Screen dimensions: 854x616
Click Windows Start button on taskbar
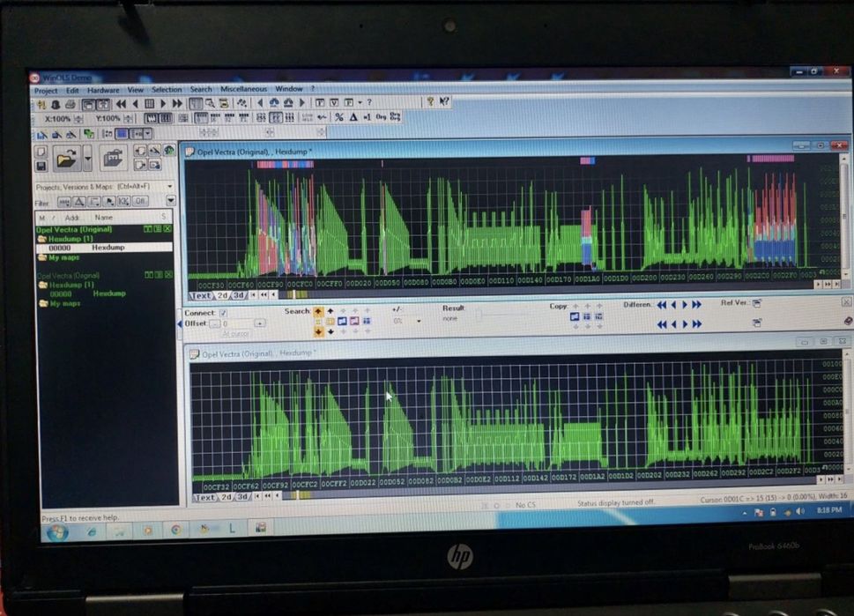point(57,531)
